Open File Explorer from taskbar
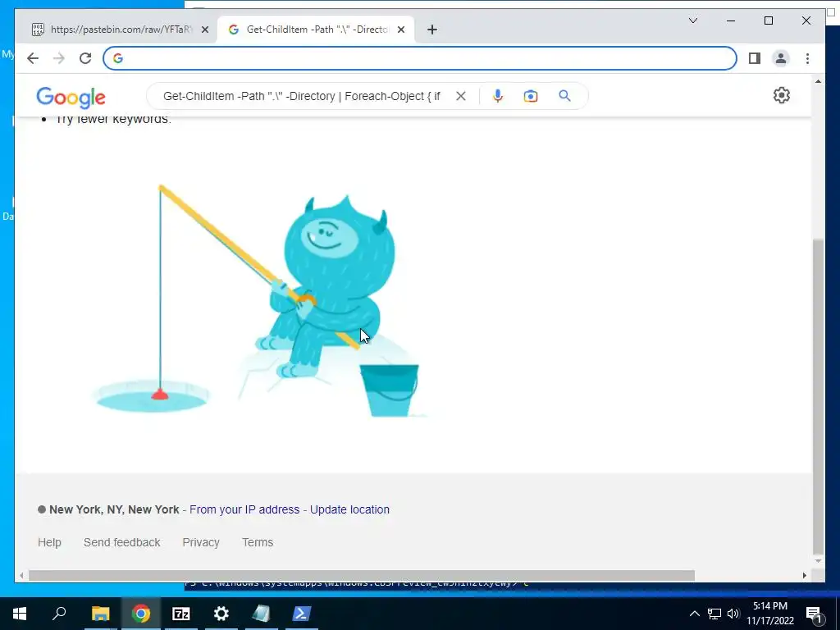The height and width of the screenshot is (630, 840). click(100, 614)
